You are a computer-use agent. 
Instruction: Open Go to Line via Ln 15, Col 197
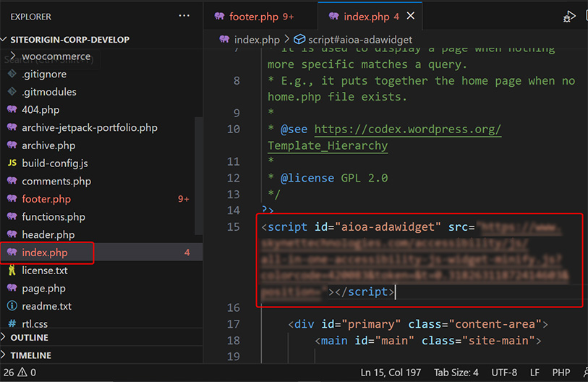coord(391,373)
